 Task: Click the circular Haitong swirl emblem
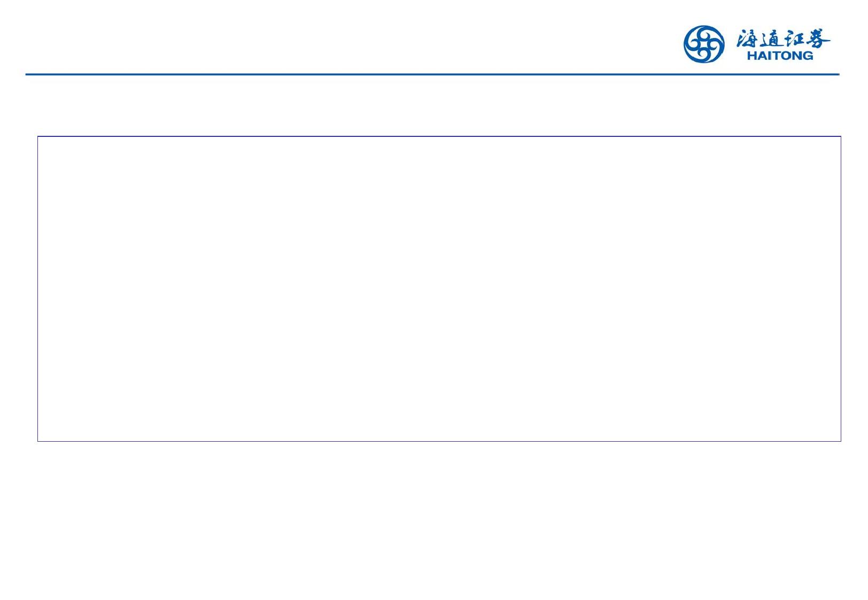coord(704,44)
